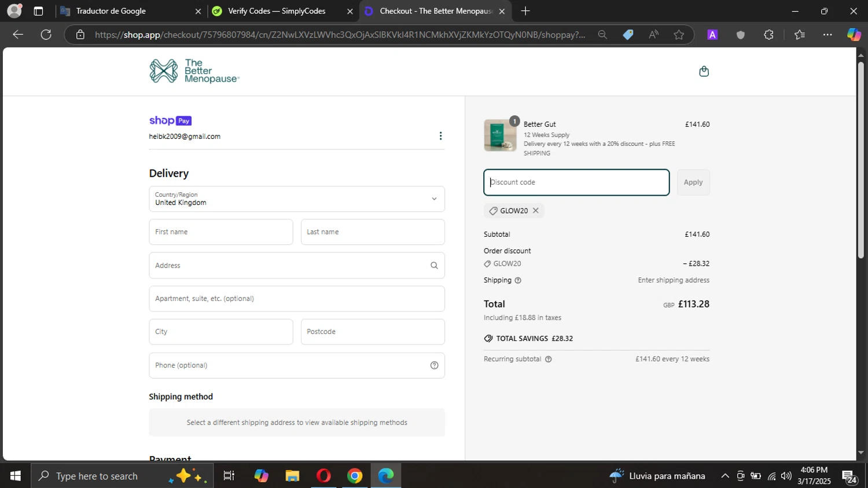This screenshot has height=488, width=868.
Task: Remove the GLOW20 discount tag
Action: pyautogui.click(x=536, y=211)
